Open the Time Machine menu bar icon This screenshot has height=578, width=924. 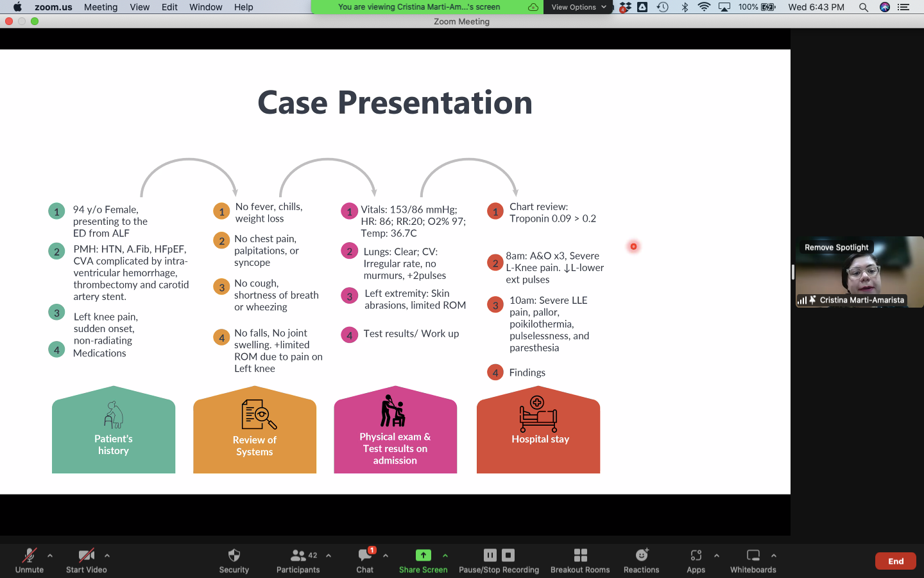click(x=663, y=7)
